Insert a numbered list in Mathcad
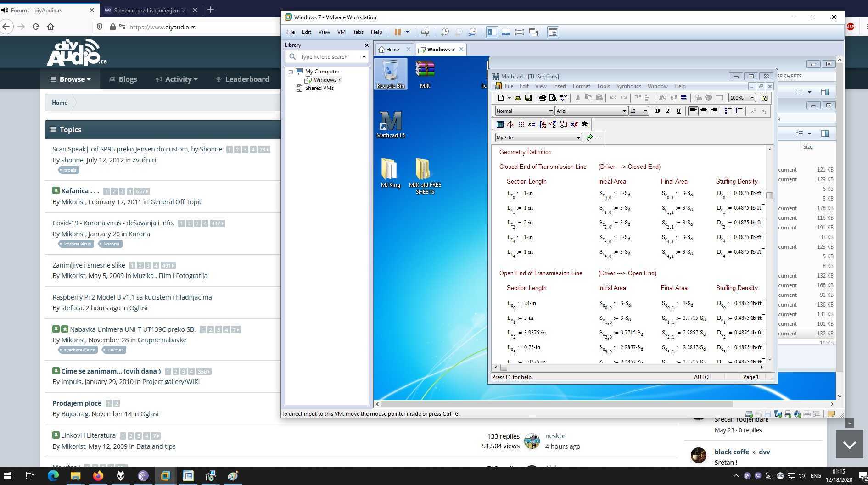The image size is (868, 485). [739, 111]
